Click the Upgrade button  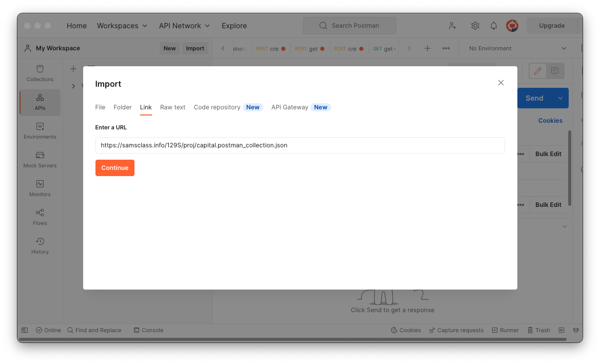point(552,26)
